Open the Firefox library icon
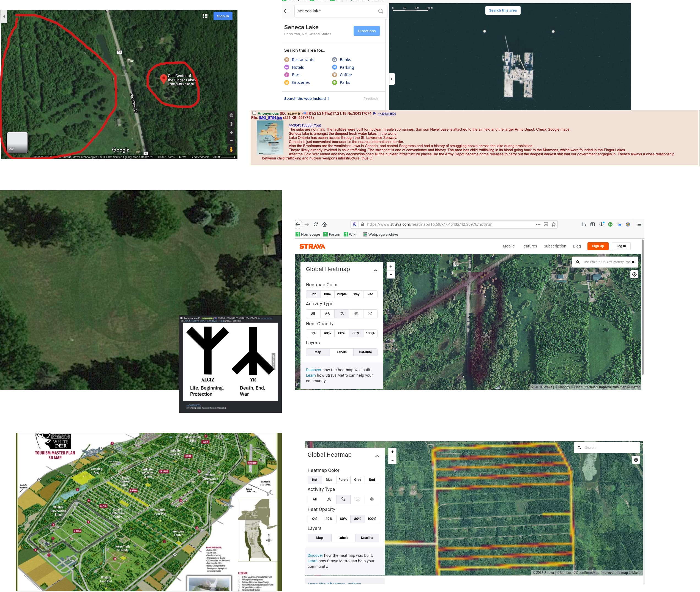This screenshot has height=592, width=700. (x=584, y=225)
